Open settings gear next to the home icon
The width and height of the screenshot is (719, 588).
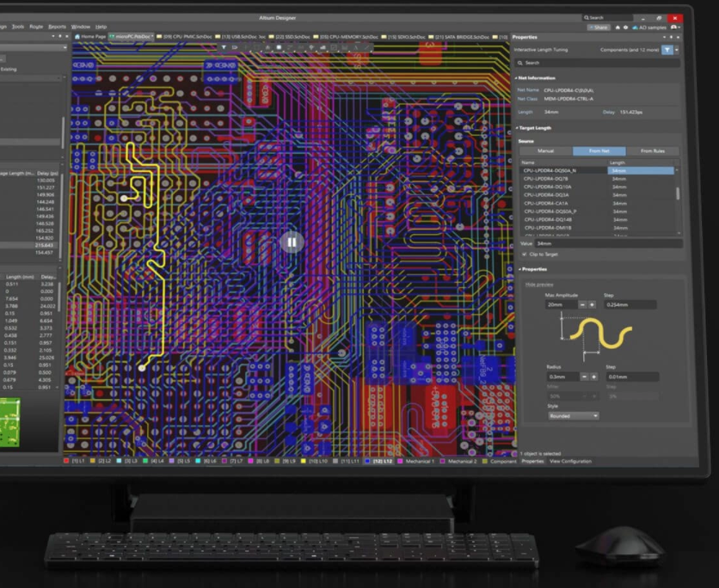[625, 28]
